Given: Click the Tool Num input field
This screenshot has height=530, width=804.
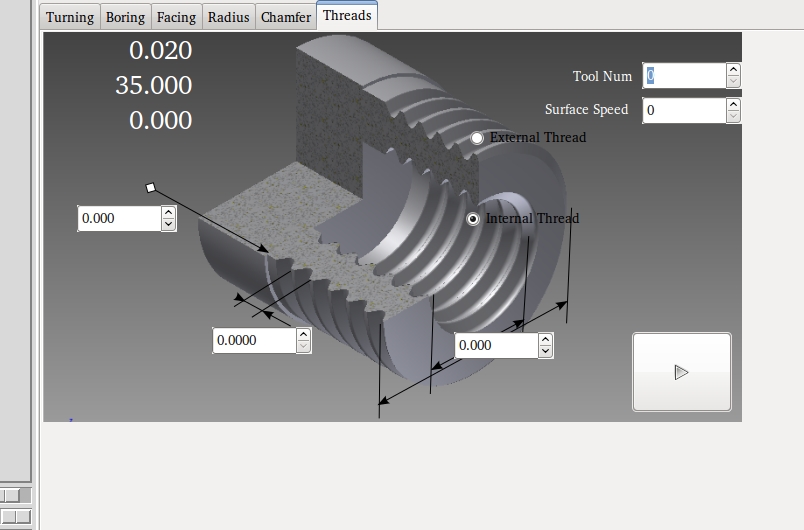Looking at the screenshot, I should coord(685,76).
